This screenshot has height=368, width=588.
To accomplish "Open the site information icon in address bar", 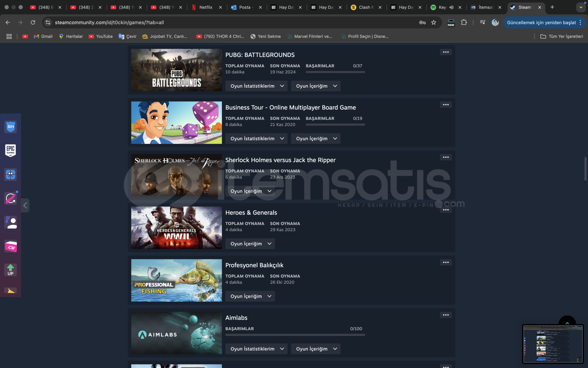I will pos(48,22).
